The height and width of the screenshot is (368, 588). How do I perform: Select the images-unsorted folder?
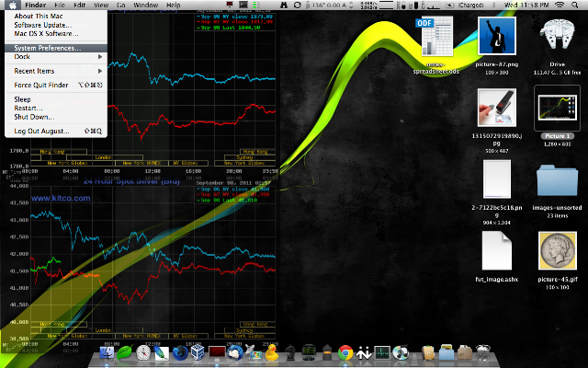558,180
